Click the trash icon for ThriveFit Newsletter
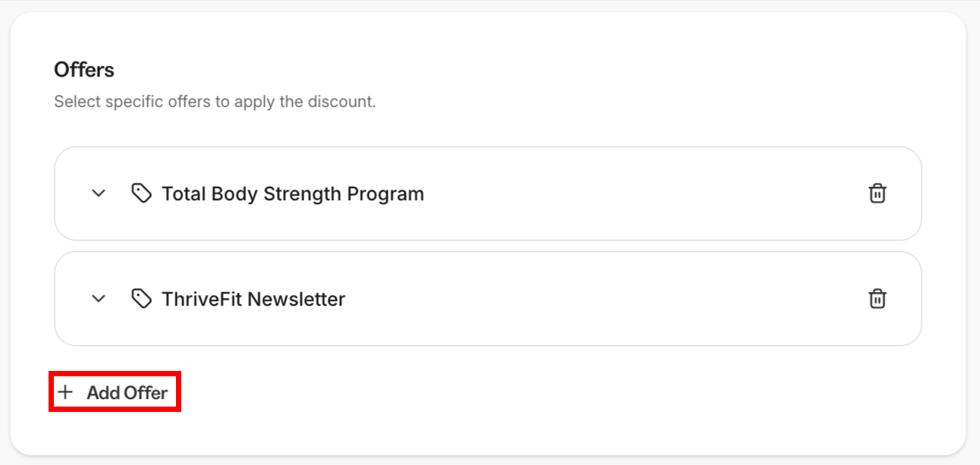 point(877,299)
